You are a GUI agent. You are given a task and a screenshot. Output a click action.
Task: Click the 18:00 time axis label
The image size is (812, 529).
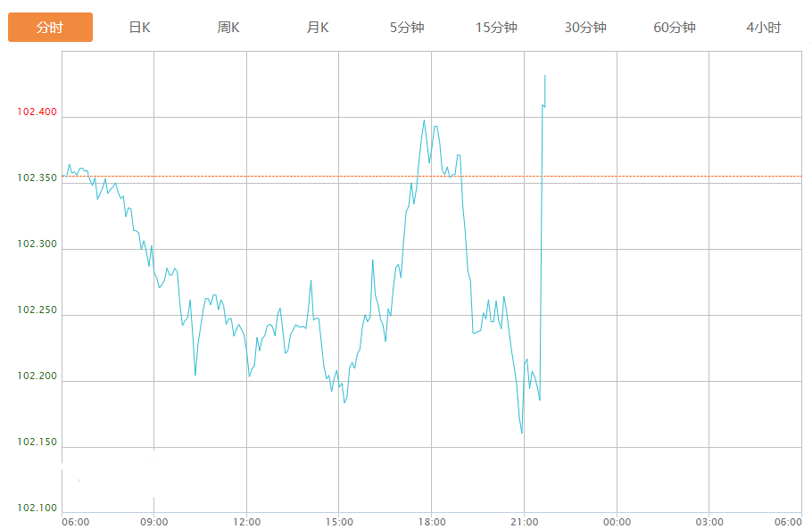(x=432, y=522)
